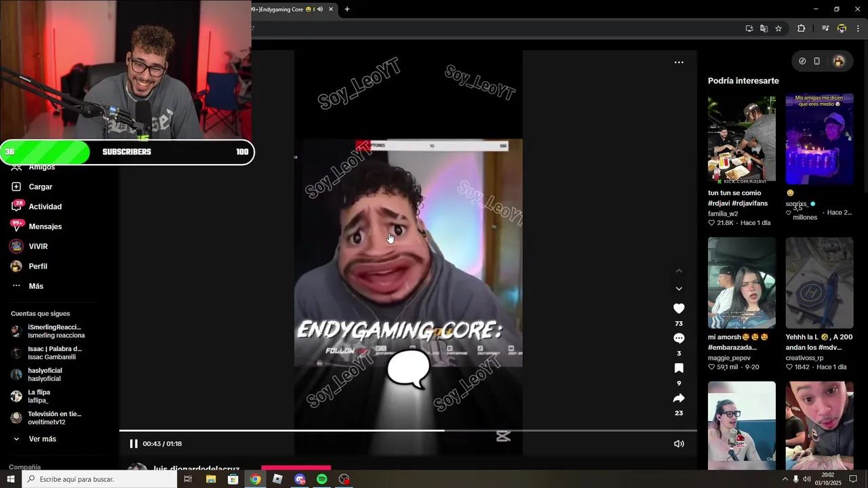Open the TikTok coins icon
The image size is (868, 488).
pyautogui.click(x=802, y=61)
